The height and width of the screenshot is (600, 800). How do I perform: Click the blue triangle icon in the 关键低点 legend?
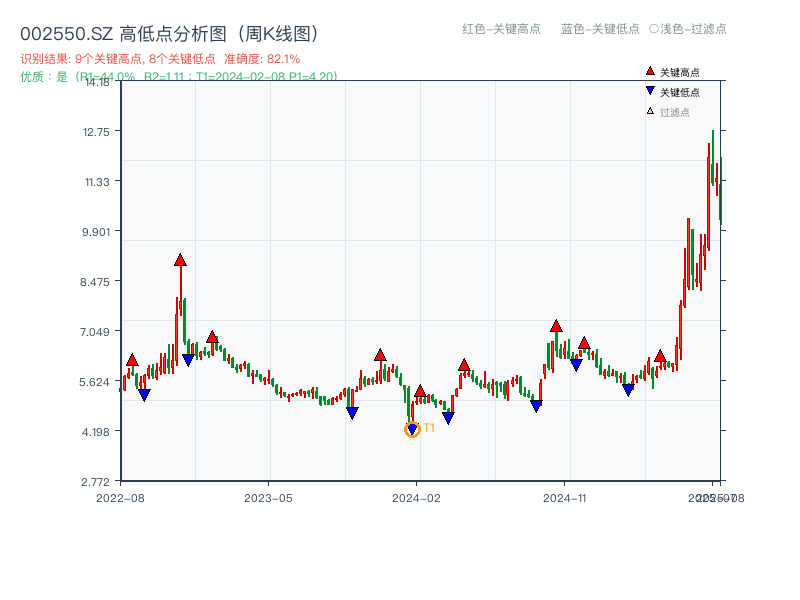(650, 91)
